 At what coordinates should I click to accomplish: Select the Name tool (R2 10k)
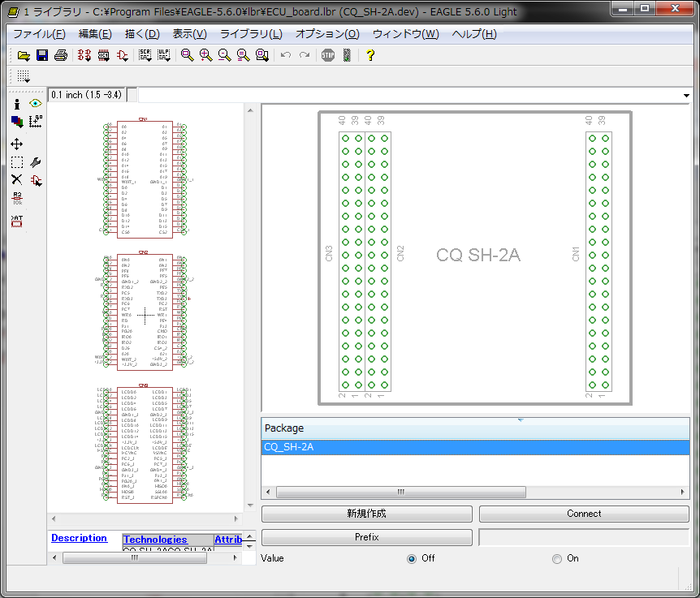click(x=17, y=199)
